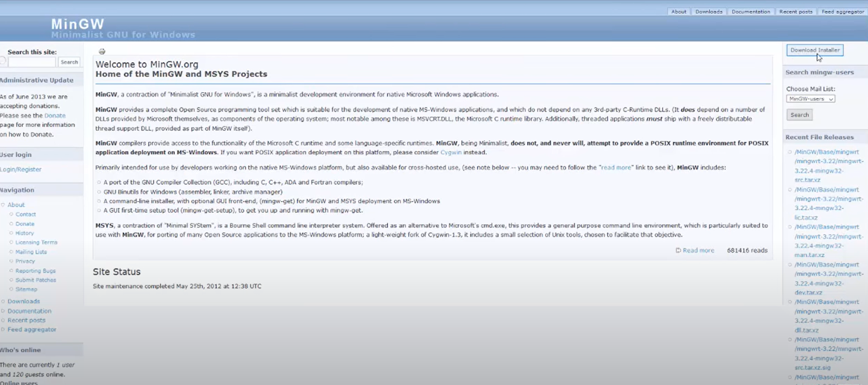
Task: Open the mingwrt-3.22.4-mingw32-dll.tar.xz release link
Action: [828, 316]
